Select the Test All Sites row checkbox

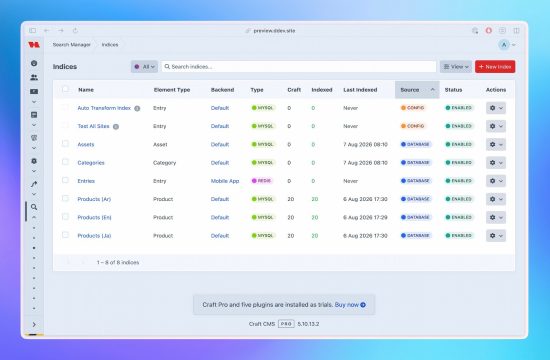(65, 125)
